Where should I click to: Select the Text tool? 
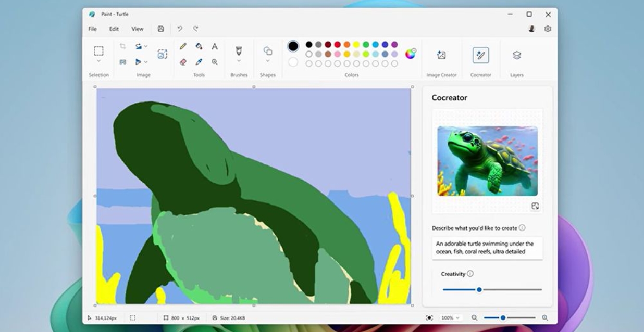click(214, 46)
